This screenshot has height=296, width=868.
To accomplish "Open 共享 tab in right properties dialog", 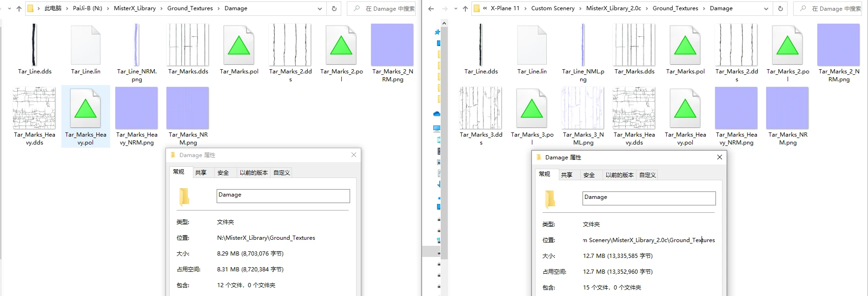I will click(567, 175).
